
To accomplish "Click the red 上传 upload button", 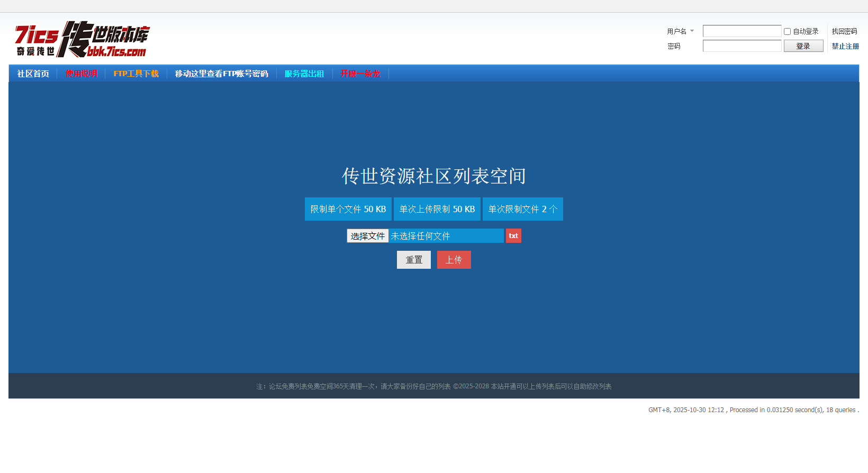I will (454, 260).
